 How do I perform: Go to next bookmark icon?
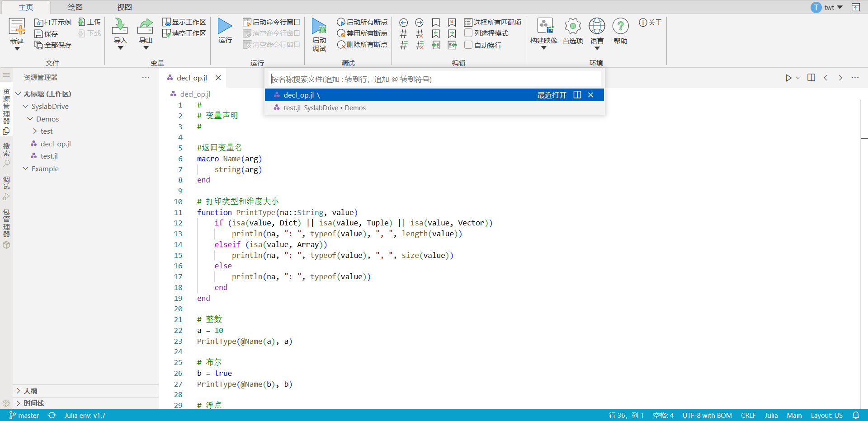point(452,33)
